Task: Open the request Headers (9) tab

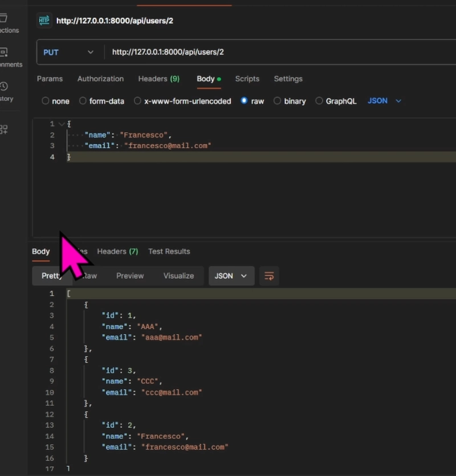Action: point(159,79)
